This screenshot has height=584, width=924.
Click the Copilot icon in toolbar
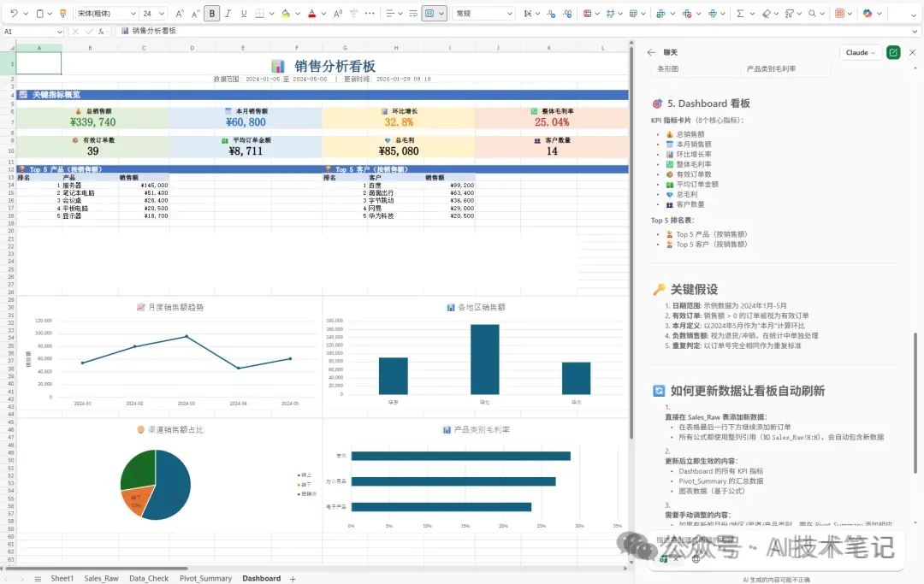tap(868, 13)
